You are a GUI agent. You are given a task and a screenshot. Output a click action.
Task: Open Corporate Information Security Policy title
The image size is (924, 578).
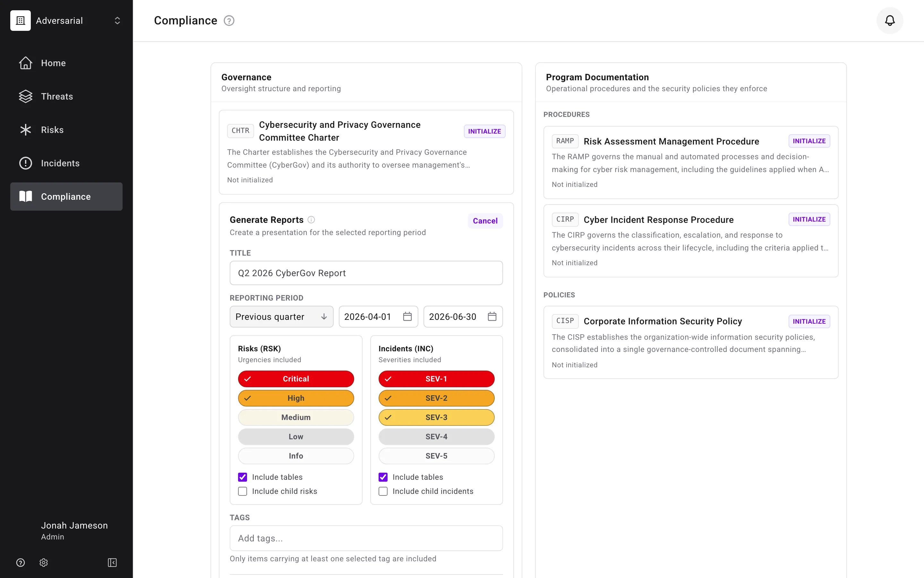pyautogui.click(x=663, y=321)
